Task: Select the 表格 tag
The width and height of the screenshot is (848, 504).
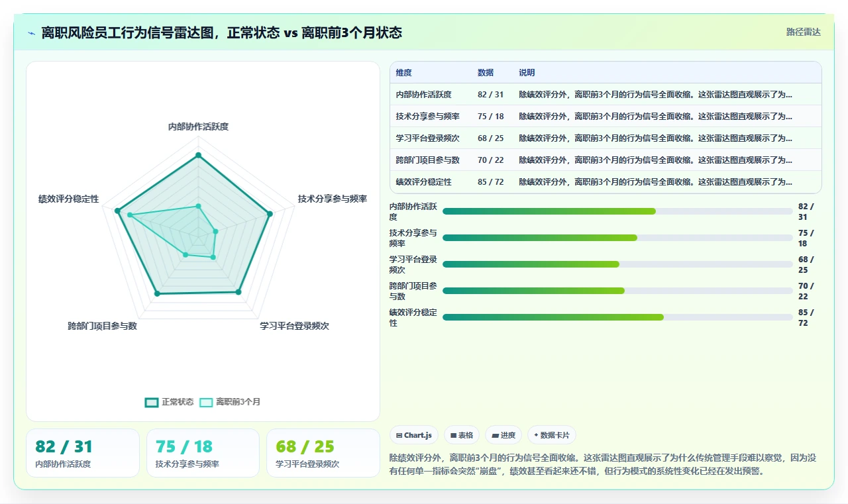Action: point(462,435)
